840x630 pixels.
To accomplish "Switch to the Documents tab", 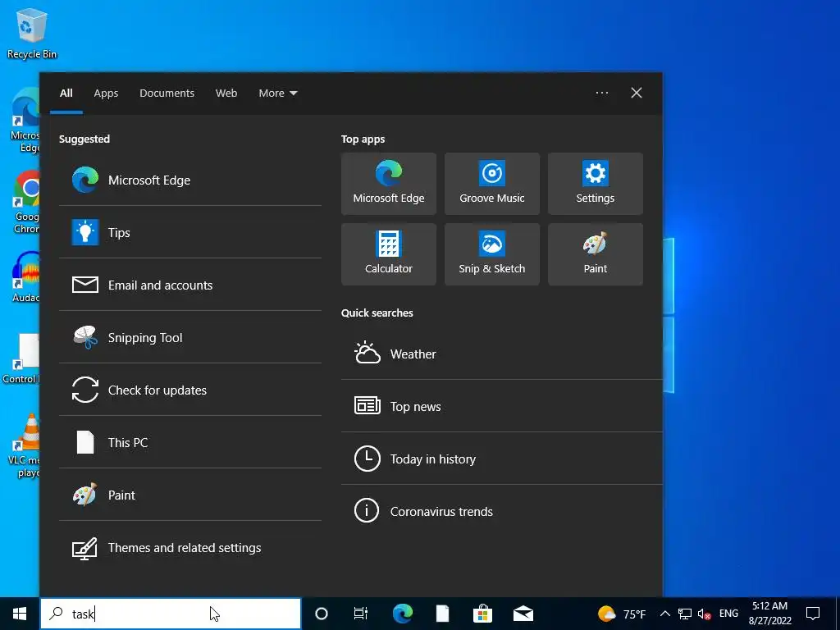I will 167,94.
